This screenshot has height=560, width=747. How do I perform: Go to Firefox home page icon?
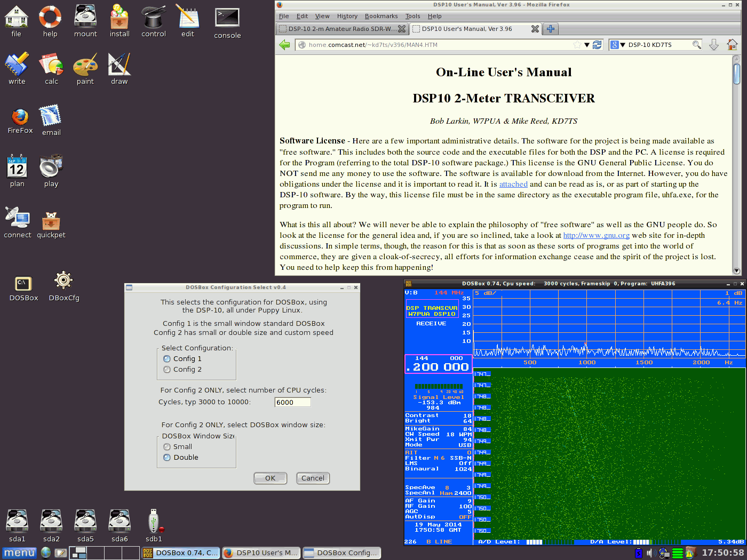pyautogui.click(x=732, y=45)
